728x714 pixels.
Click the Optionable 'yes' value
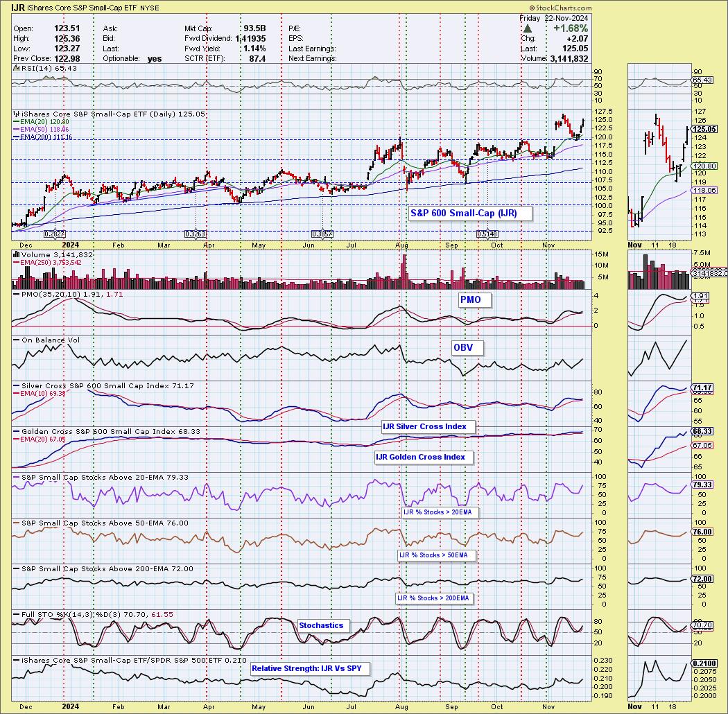click(155, 58)
